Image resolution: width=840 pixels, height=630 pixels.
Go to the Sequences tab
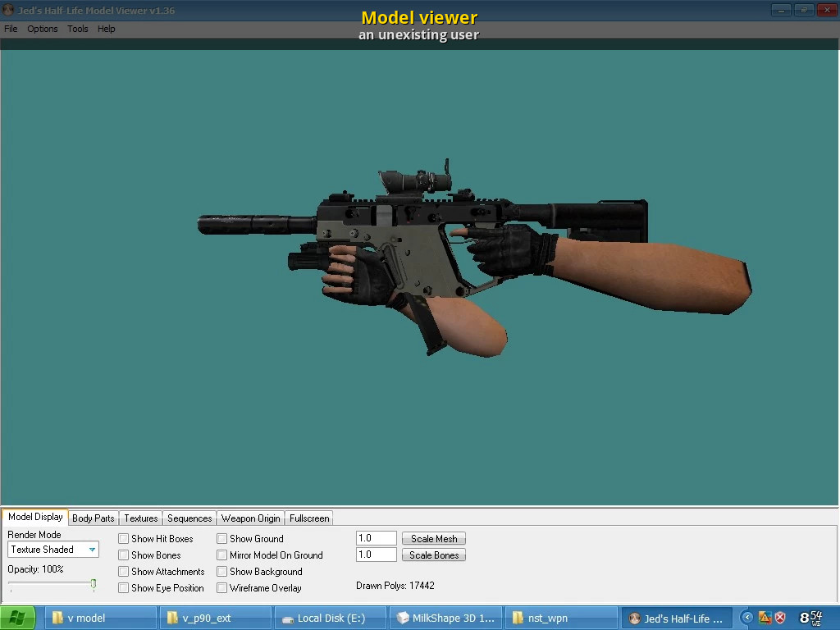[189, 518]
